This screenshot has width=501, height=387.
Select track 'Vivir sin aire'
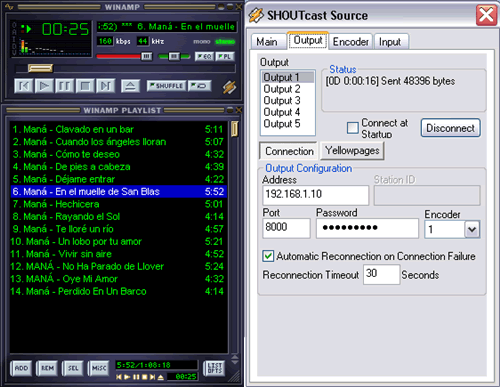(x=118, y=254)
